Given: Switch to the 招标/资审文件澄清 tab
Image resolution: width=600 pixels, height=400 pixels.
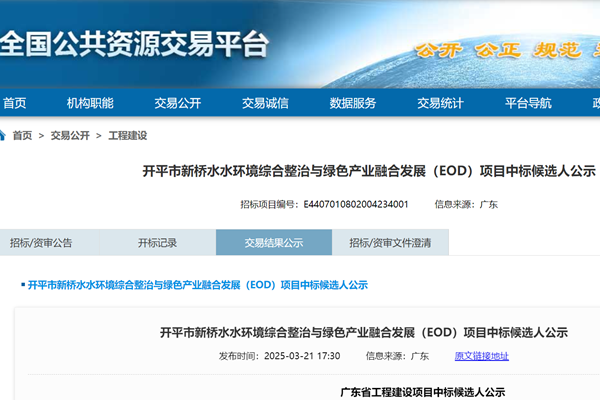Looking at the screenshot, I should [390, 242].
